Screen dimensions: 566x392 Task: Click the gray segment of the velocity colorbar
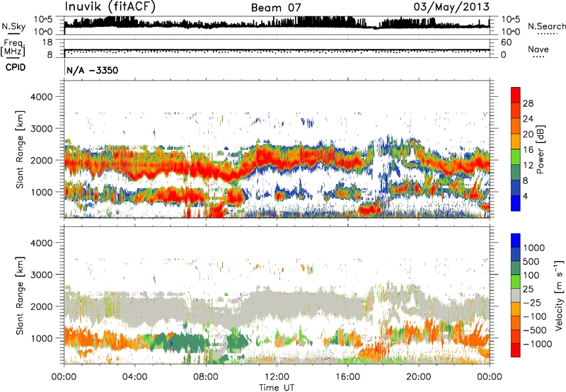pos(516,295)
